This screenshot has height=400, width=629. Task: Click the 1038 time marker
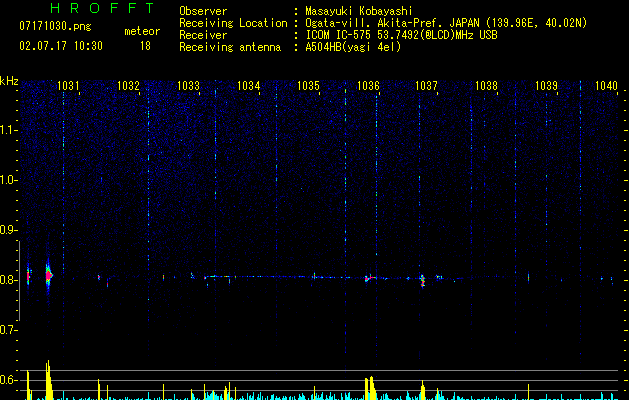point(486,85)
